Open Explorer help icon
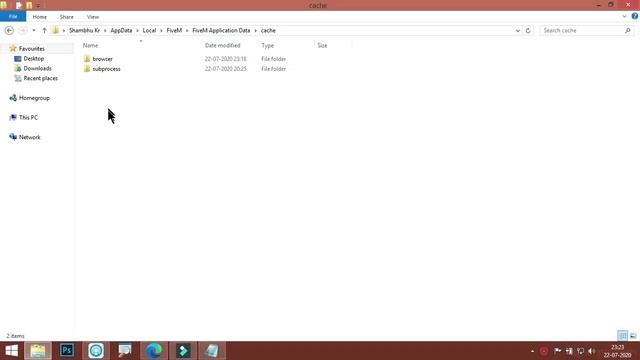640x360 pixels. point(635,16)
